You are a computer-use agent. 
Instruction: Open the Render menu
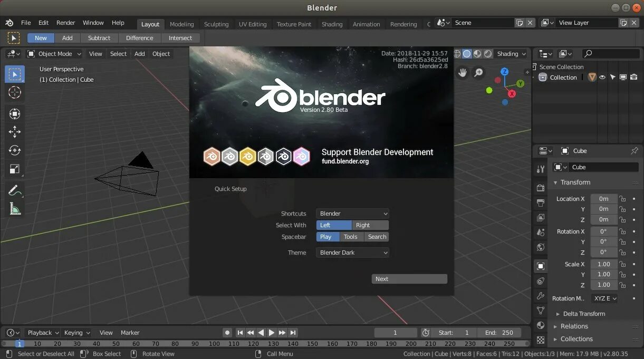[66, 23]
